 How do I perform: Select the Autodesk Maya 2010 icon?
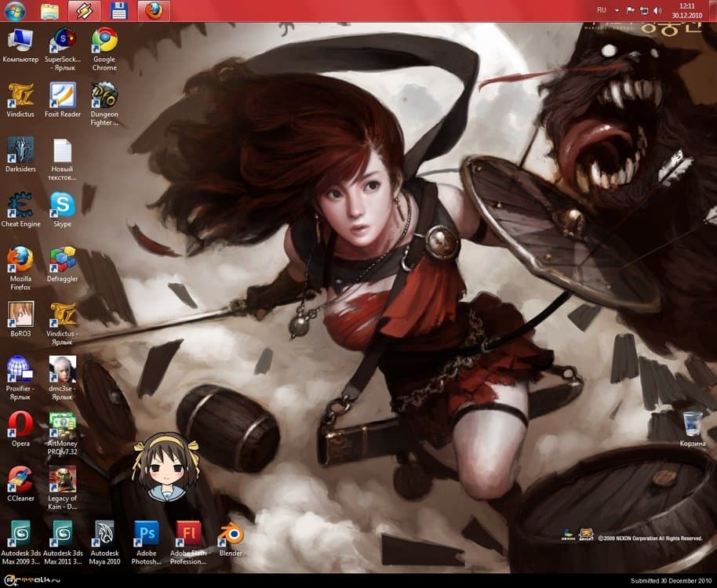point(104,534)
